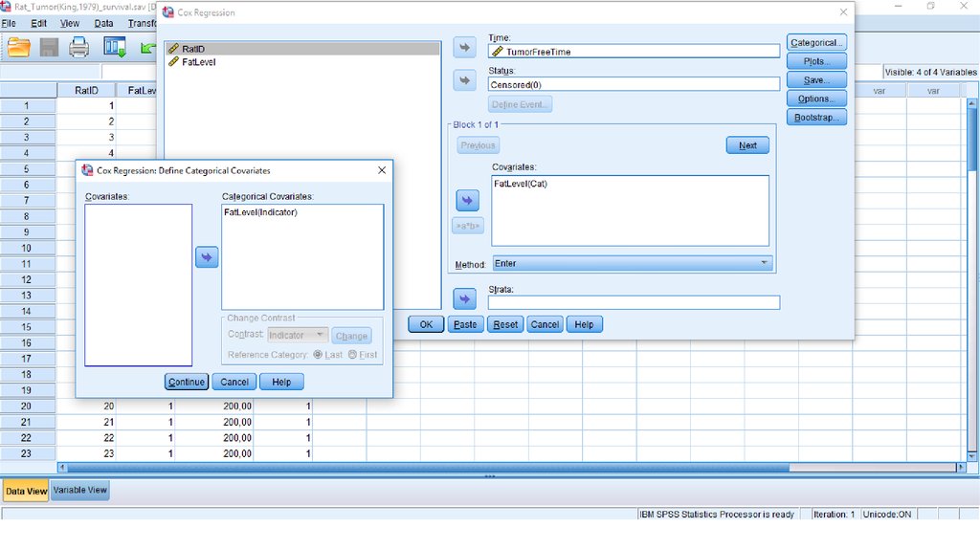The image size is (980, 549).
Task: Click the arrow button next to Covariates box
Action: coord(467,200)
